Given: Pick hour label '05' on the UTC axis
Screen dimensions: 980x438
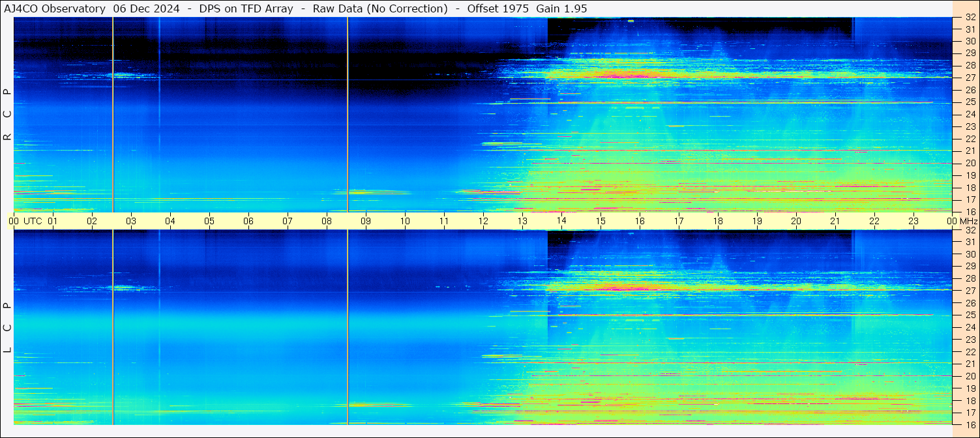Looking at the screenshot, I should point(209,221).
